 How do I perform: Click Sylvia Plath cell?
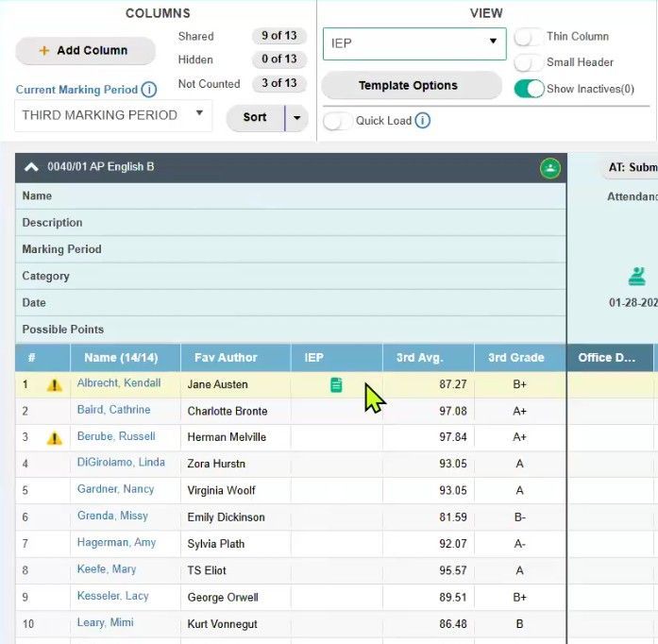tap(235, 544)
